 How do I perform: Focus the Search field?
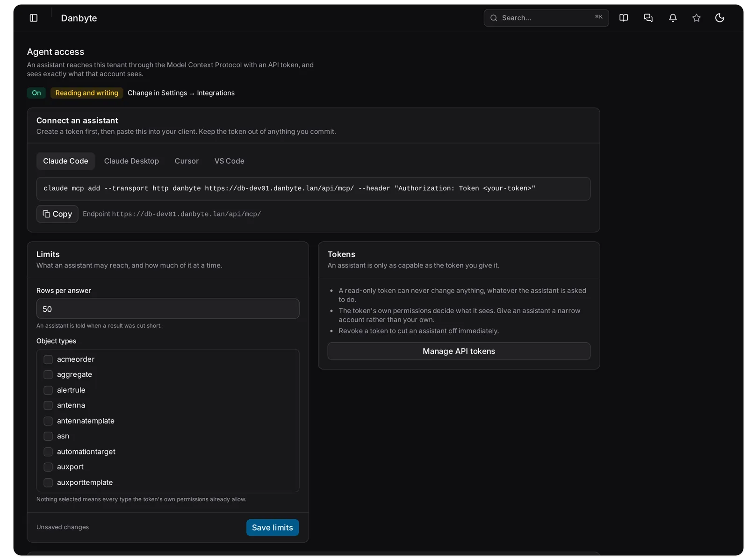(x=546, y=18)
